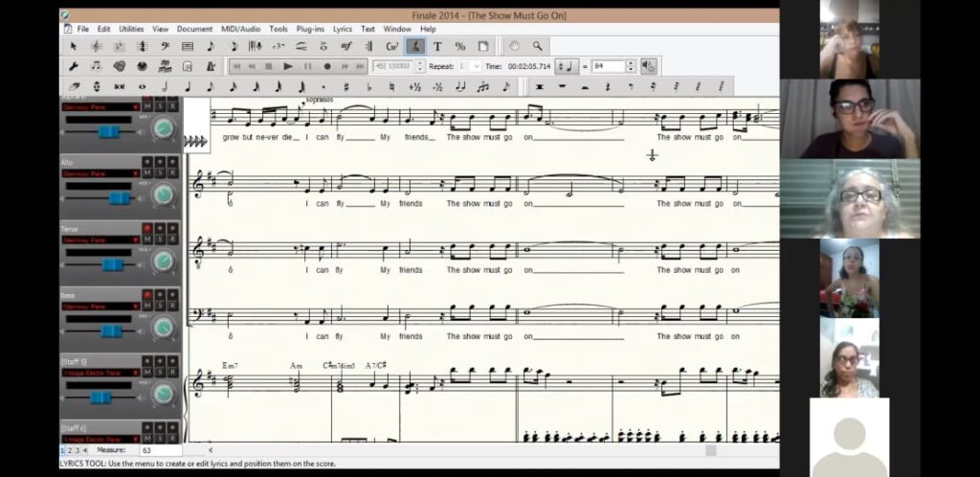Choose the Simple Entry eraser tool
The height and width of the screenshot is (477, 980).
click(x=74, y=87)
